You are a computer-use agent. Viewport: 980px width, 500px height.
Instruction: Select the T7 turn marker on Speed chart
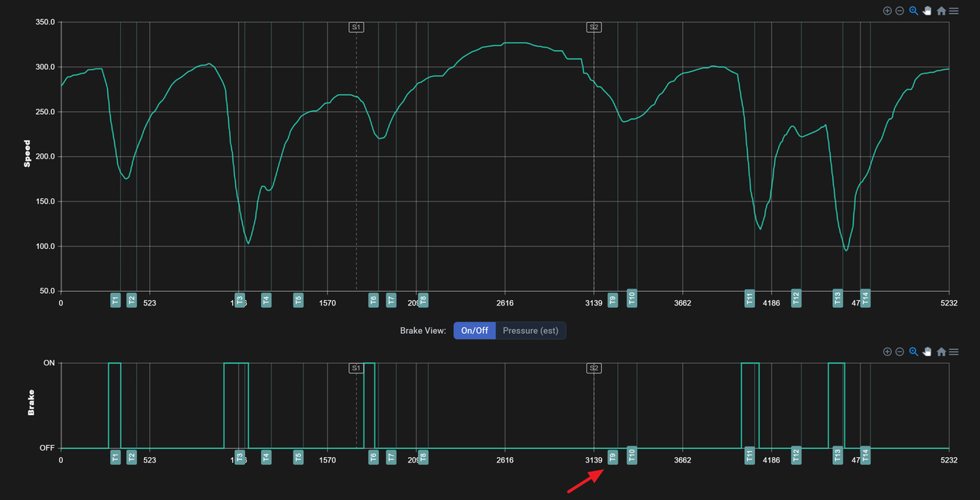[x=391, y=299]
